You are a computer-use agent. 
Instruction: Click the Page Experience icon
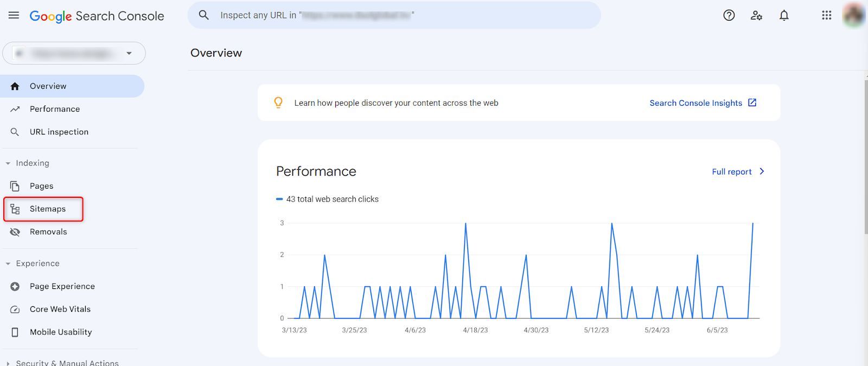click(x=15, y=286)
